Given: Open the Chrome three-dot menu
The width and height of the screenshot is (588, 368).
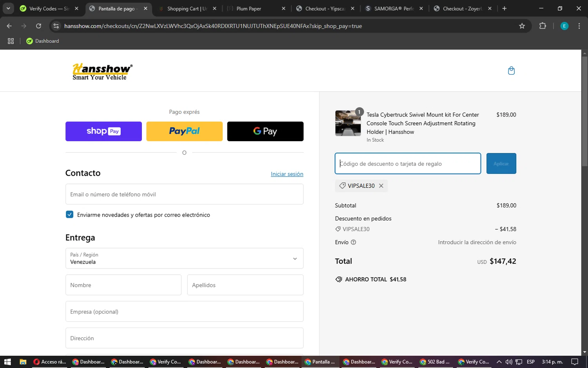Looking at the screenshot, I should click(579, 26).
